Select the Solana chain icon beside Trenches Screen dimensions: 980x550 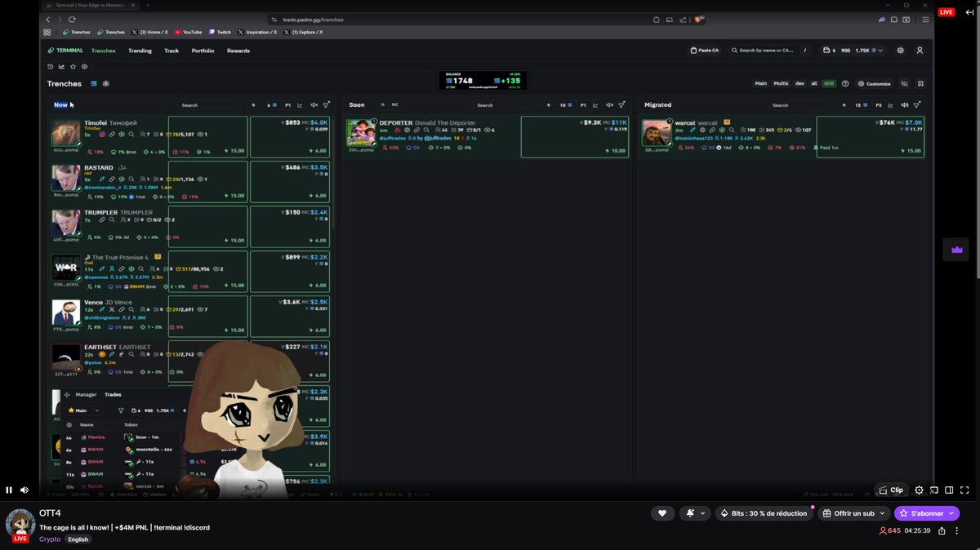click(94, 83)
